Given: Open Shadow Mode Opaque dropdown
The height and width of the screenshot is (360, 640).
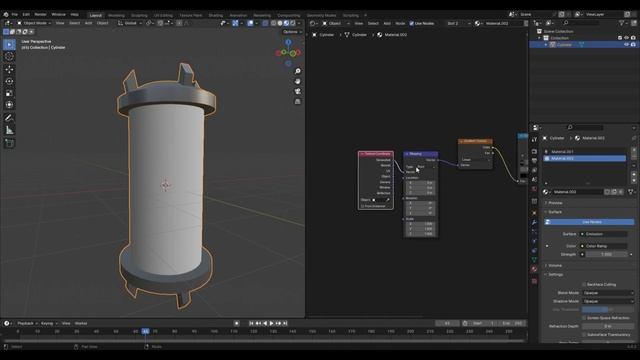Looking at the screenshot, I should [608, 301].
